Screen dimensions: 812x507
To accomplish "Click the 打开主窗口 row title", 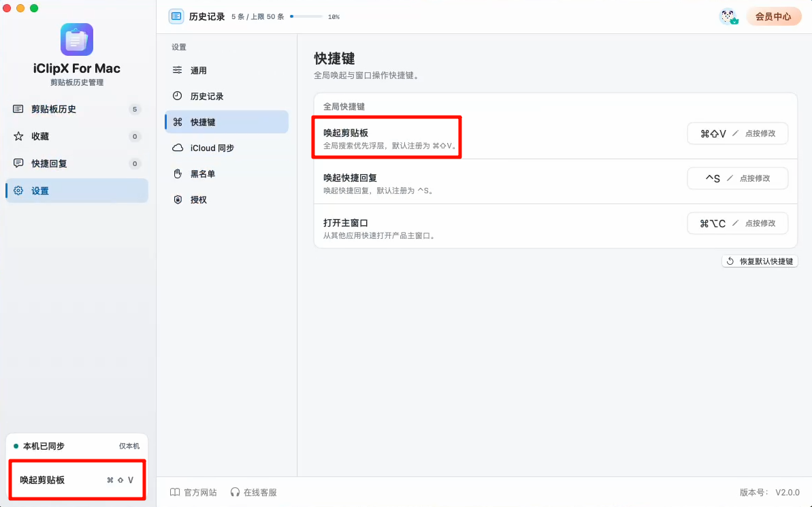I will point(345,223).
